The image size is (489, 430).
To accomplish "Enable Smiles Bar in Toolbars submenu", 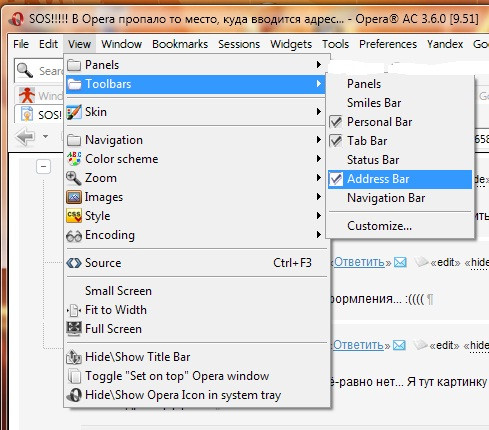I will click(400, 103).
